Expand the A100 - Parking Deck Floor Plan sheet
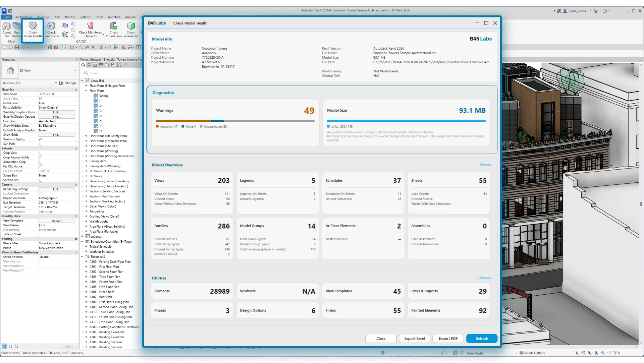Viewport: 644px width, 363px height. (86, 262)
